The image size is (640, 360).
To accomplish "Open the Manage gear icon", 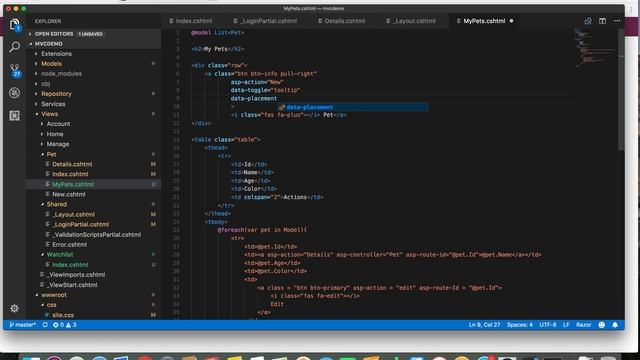I will tap(14, 309).
